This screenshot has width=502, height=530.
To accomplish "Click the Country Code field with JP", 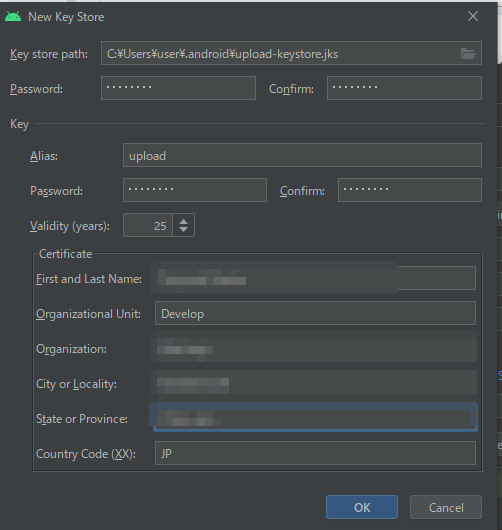I will (315, 453).
